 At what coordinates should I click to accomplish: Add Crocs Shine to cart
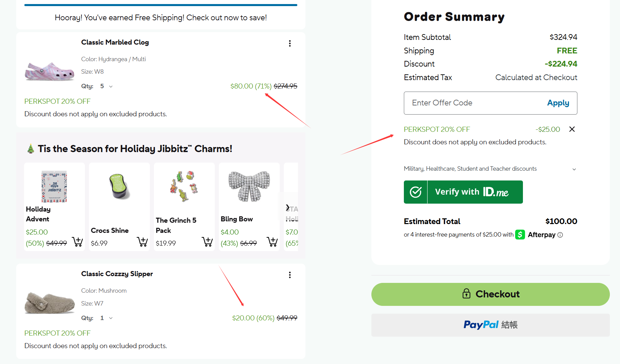pyautogui.click(x=142, y=242)
